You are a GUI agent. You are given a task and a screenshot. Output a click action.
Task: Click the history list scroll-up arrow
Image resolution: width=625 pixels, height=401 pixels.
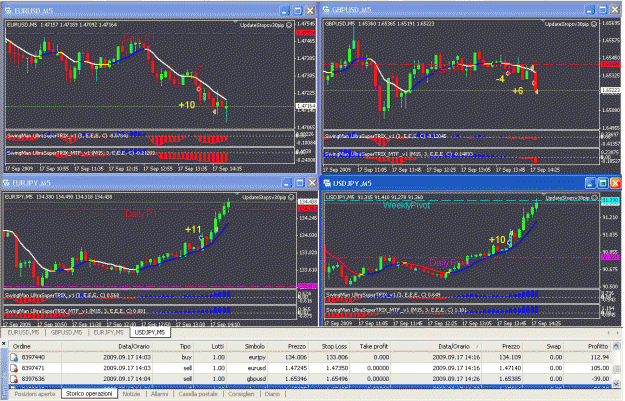coord(616,346)
